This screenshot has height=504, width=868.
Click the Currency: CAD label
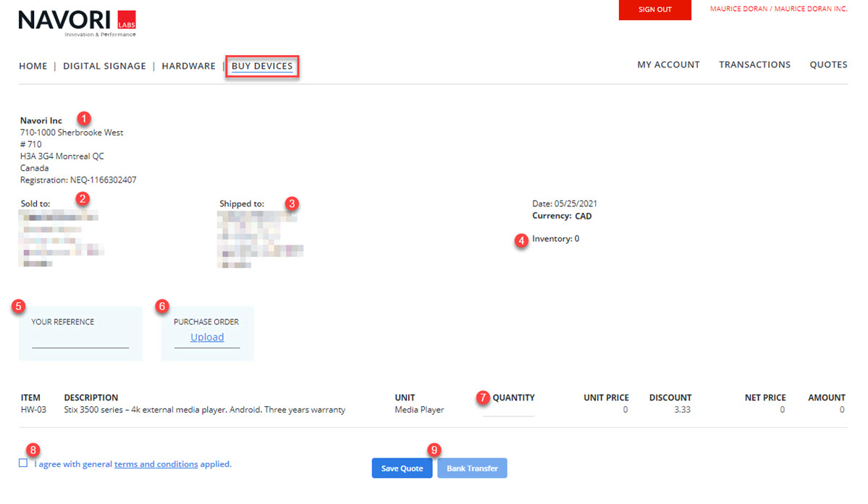click(x=562, y=216)
